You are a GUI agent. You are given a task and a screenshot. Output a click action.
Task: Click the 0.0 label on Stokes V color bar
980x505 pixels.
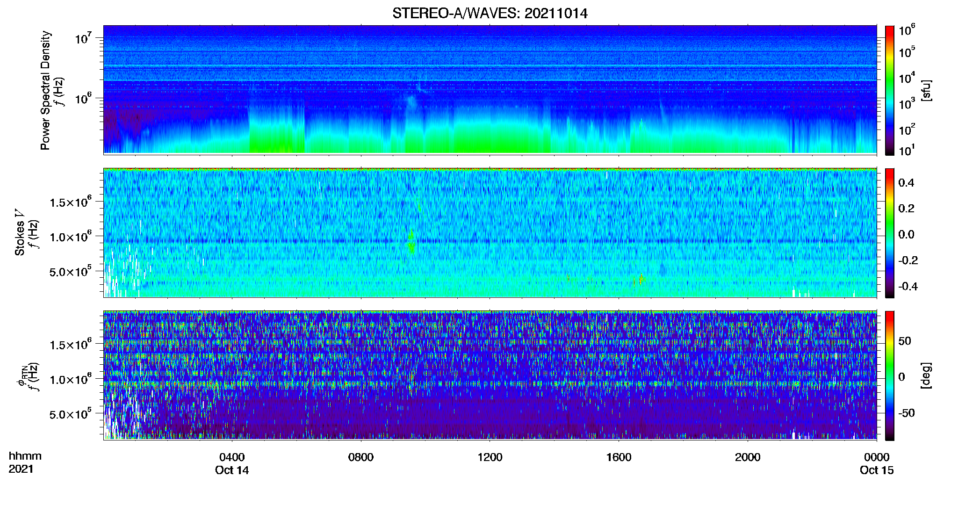[906, 235]
